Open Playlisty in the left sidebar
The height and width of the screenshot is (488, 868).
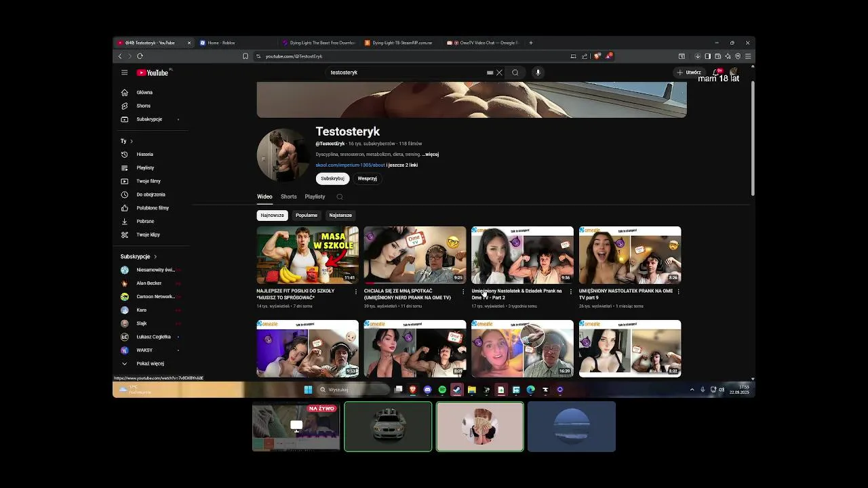click(x=145, y=167)
